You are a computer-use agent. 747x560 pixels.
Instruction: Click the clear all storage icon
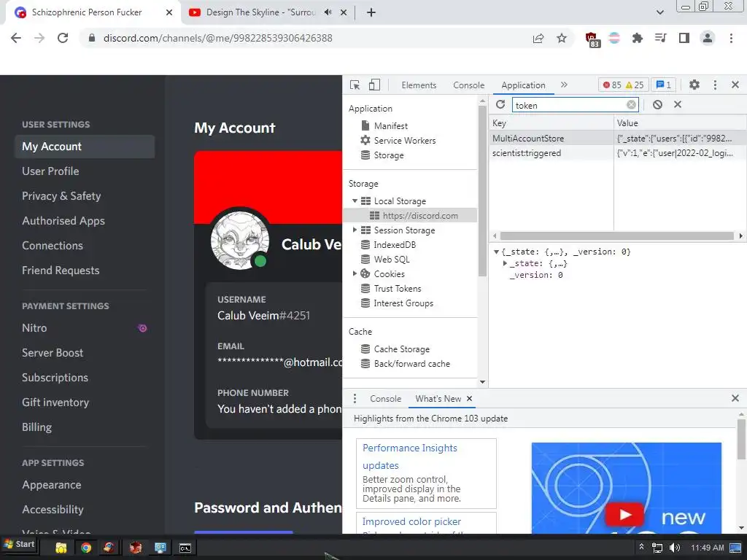[x=657, y=104]
